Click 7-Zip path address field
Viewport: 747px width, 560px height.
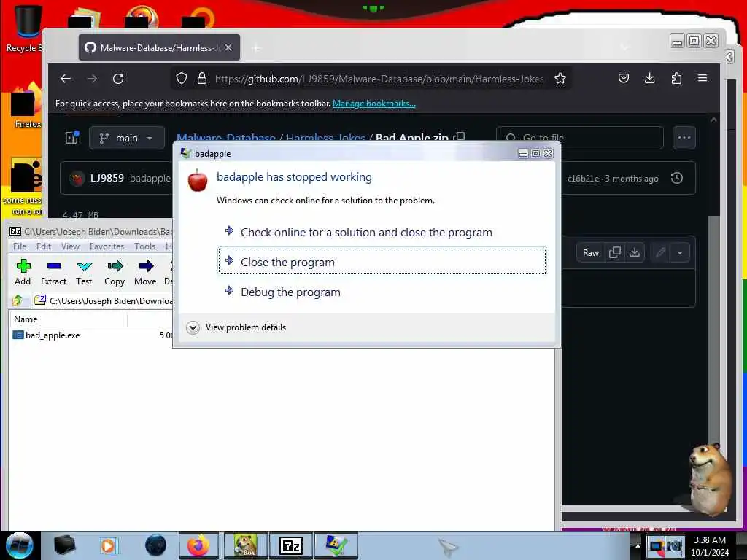[102, 300]
